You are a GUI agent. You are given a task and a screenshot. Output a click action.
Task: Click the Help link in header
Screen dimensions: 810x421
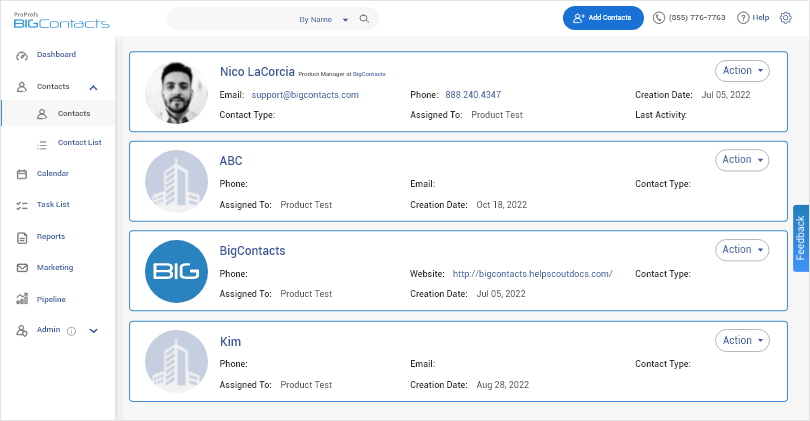(760, 18)
